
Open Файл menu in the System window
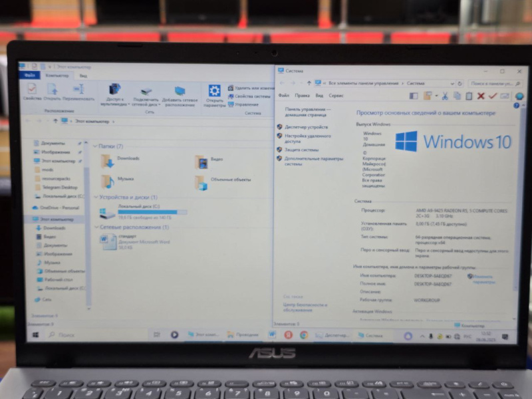pos(284,95)
